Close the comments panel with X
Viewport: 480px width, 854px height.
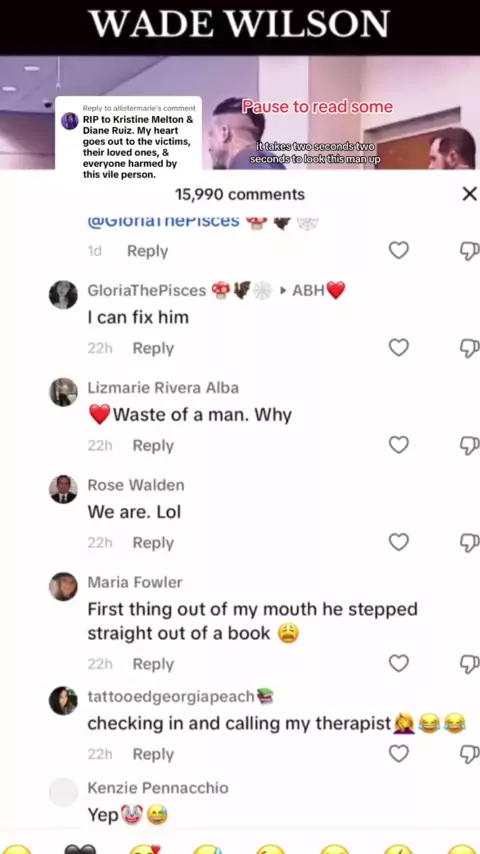pyautogui.click(x=469, y=194)
